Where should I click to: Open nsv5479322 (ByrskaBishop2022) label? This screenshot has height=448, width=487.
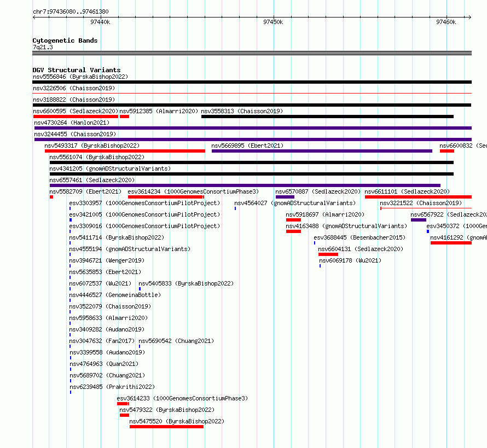point(167,410)
